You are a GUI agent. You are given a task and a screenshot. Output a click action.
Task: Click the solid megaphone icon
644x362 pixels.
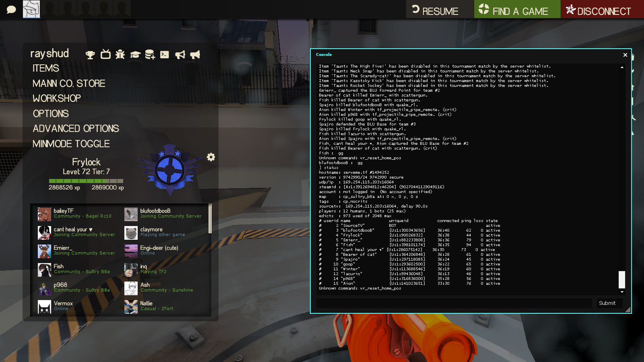pyautogui.click(x=195, y=55)
